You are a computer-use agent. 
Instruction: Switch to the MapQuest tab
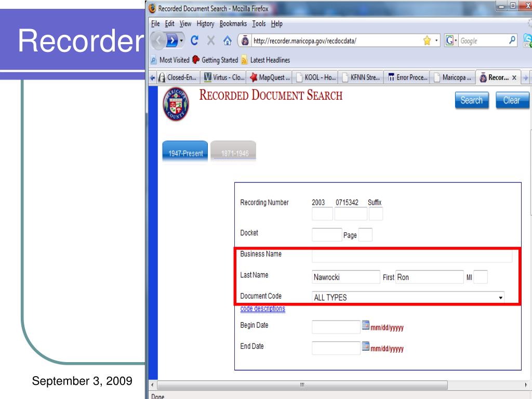[x=270, y=78]
